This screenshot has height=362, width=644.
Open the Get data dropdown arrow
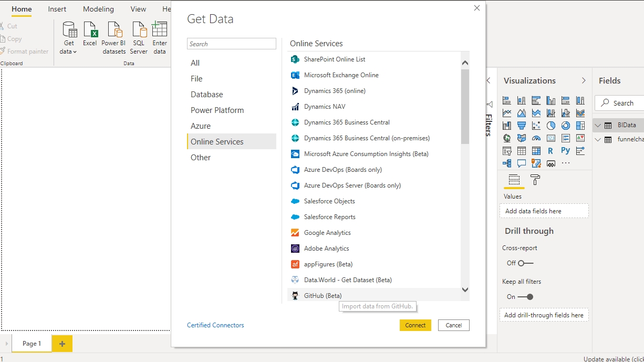[x=75, y=51]
